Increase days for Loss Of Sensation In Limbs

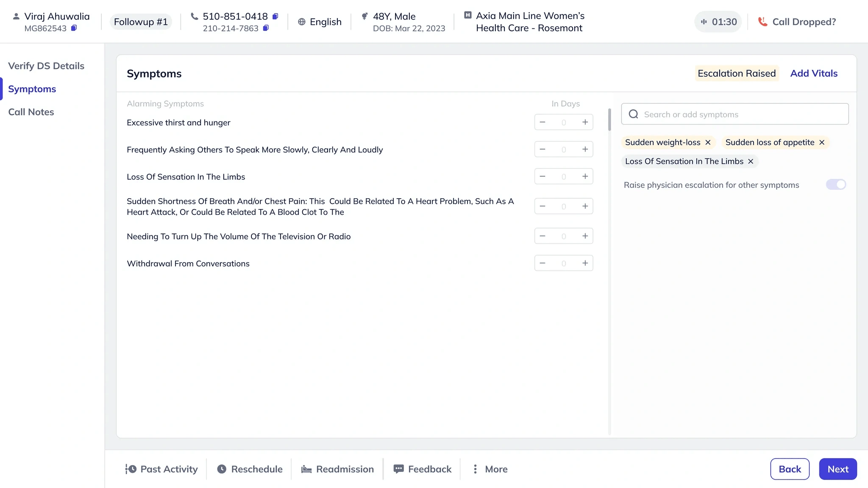[x=585, y=176]
